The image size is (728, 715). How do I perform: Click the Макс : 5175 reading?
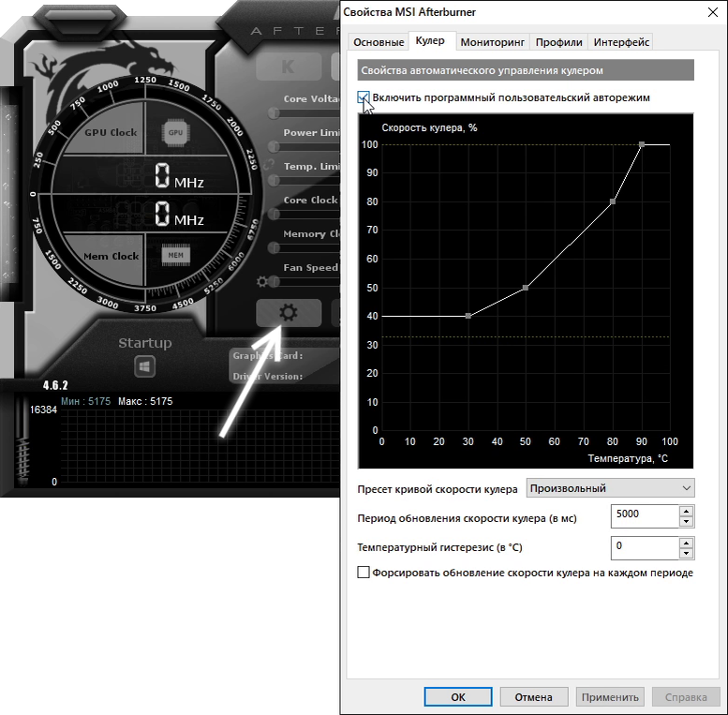coord(145,402)
